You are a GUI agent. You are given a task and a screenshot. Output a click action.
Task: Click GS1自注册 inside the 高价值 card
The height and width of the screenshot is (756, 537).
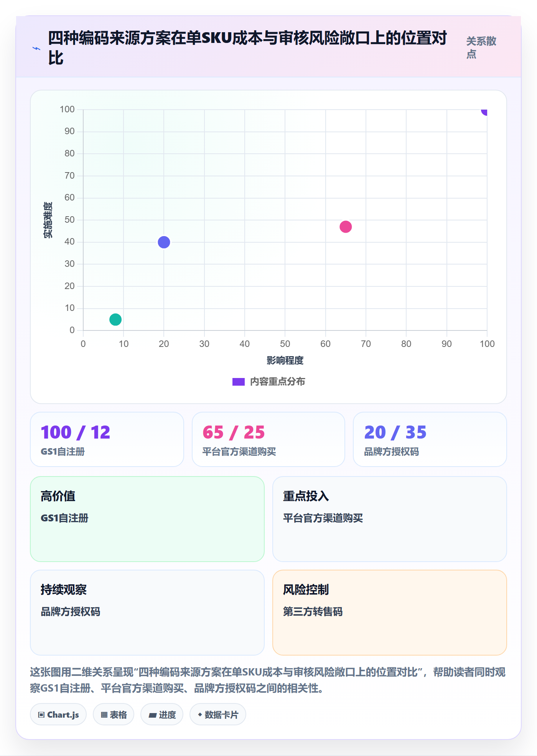pyautogui.click(x=64, y=518)
